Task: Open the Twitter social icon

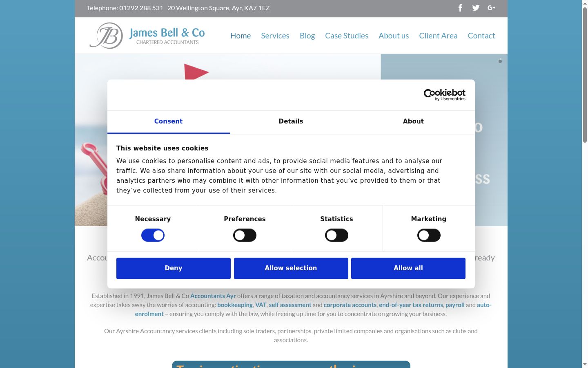Action: click(476, 8)
